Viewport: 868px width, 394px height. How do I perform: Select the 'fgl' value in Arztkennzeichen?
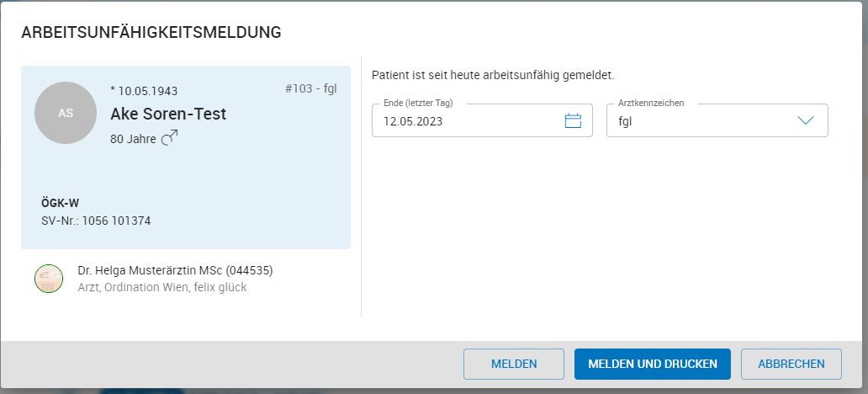click(625, 120)
